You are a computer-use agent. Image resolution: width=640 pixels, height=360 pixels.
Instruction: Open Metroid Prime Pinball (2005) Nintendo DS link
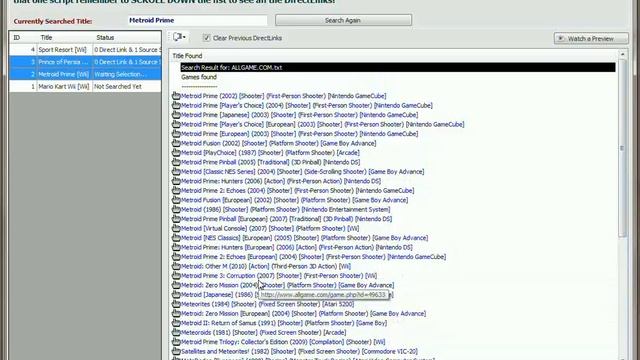tap(270, 162)
